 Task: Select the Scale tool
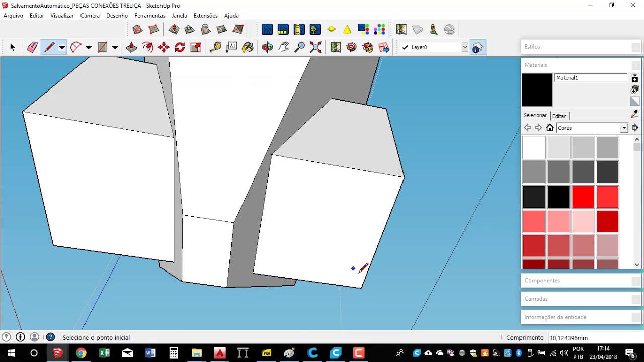click(x=196, y=47)
